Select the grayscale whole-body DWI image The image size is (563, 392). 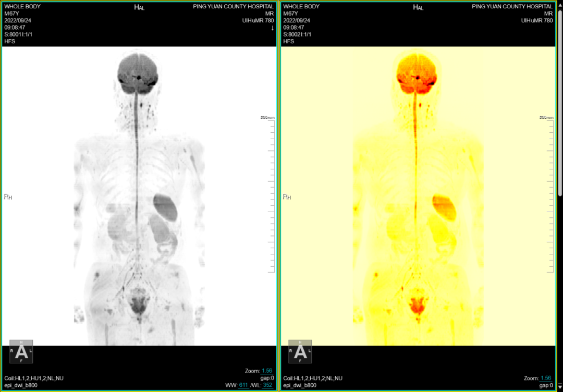tap(139, 196)
